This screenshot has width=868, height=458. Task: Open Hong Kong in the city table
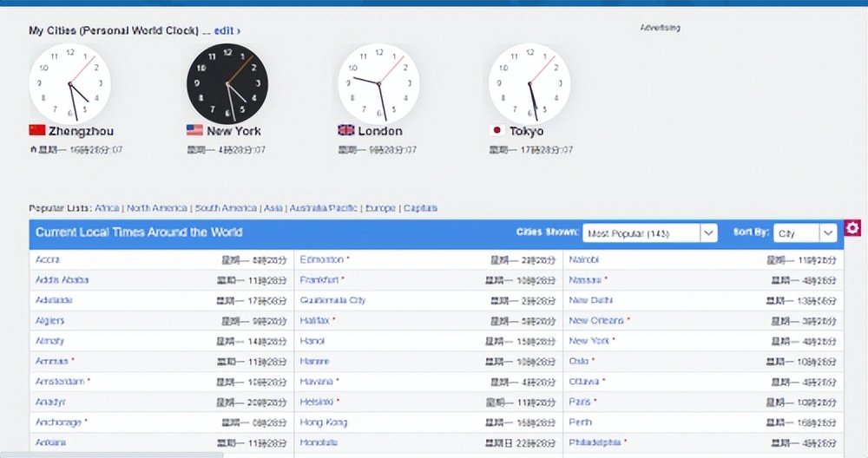click(x=323, y=422)
